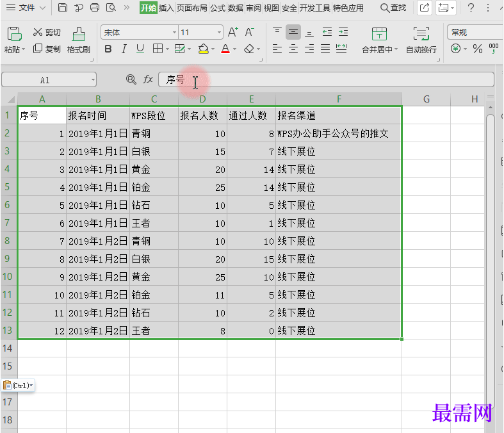Open the 公式 (Formulas) tab
The image size is (504, 433).
click(218, 8)
